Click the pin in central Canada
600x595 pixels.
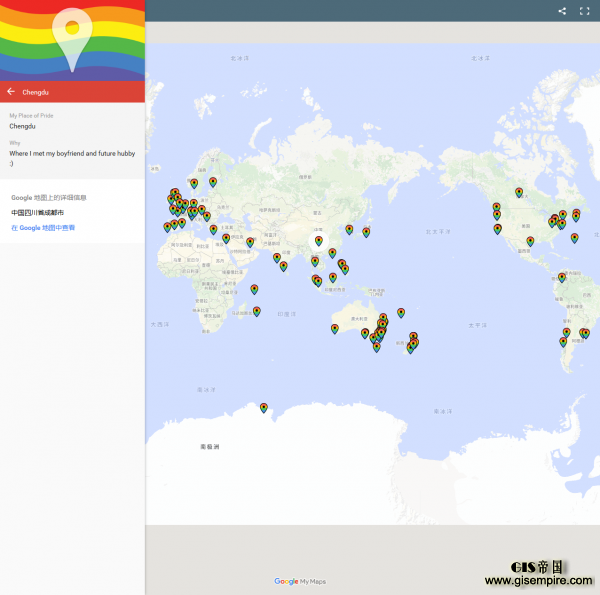tap(519, 191)
